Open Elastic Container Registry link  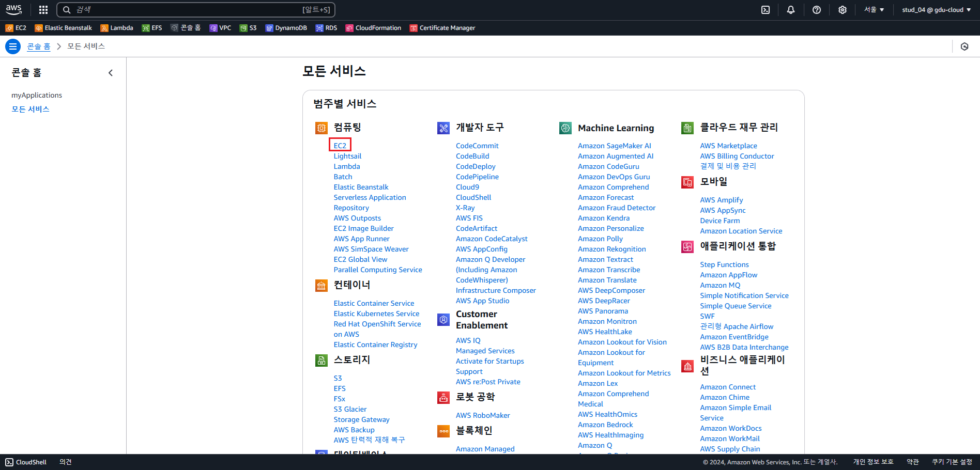[x=376, y=344]
